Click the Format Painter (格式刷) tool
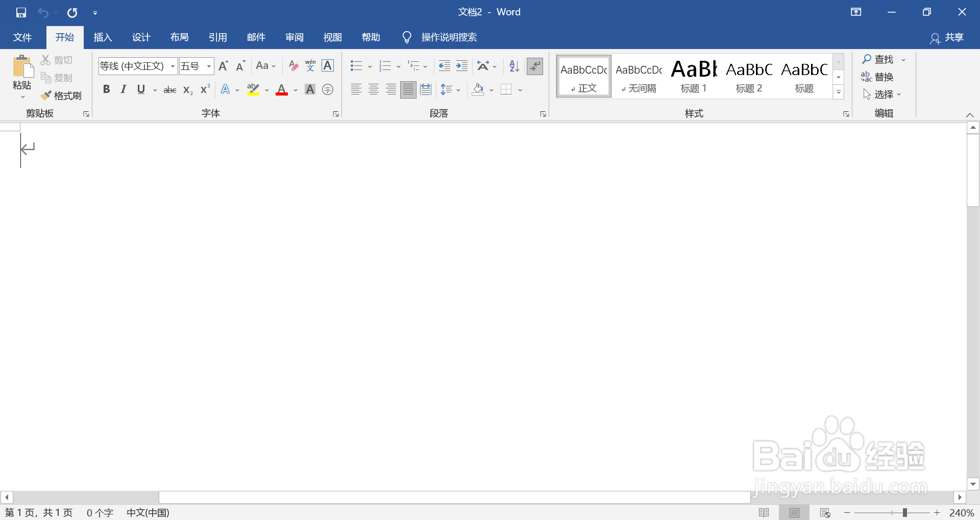The image size is (980, 520). coord(61,96)
